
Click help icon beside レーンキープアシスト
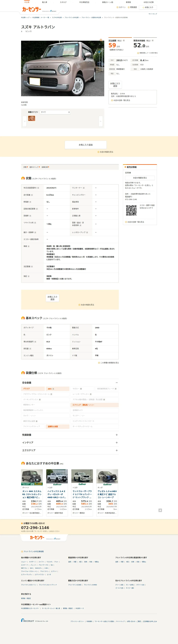pos(91,394)
